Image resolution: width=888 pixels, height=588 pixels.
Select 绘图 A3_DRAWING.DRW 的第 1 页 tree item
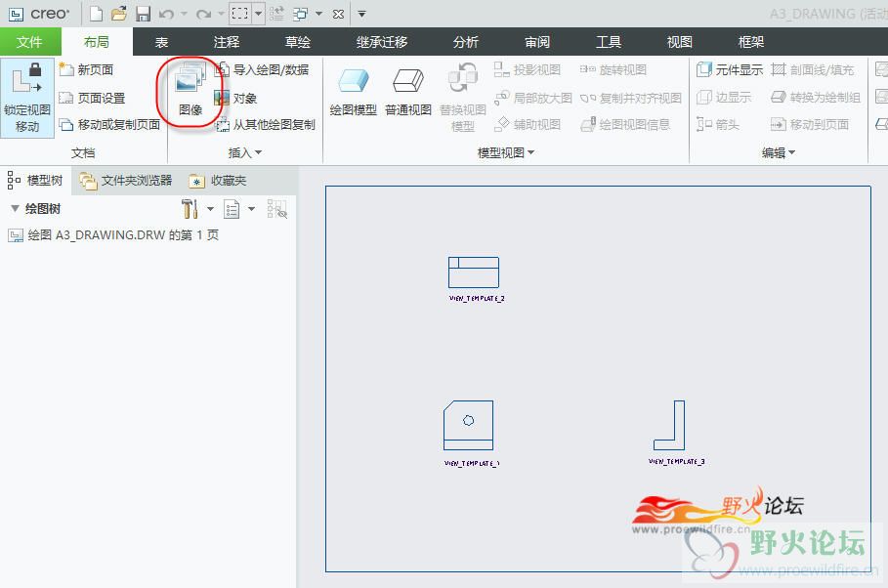click(113, 235)
